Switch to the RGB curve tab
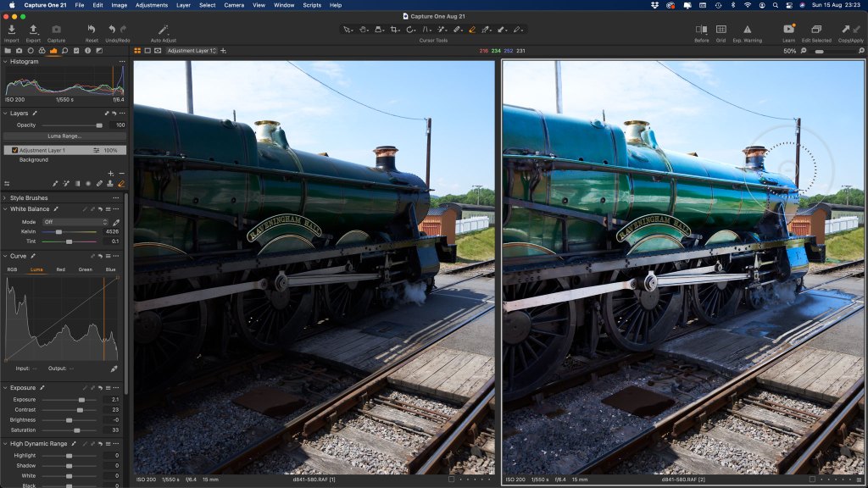Viewport: 868px width, 488px height. (12, 269)
